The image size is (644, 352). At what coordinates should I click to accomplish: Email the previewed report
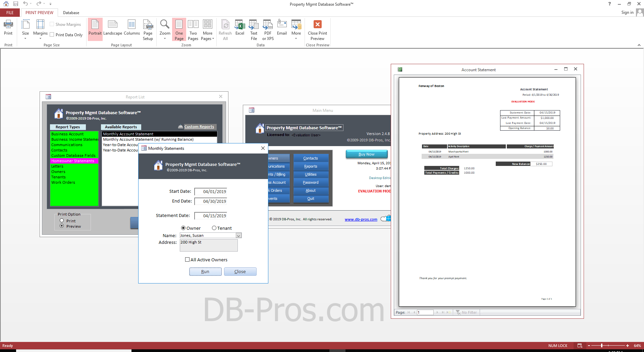click(x=282, y=29)
